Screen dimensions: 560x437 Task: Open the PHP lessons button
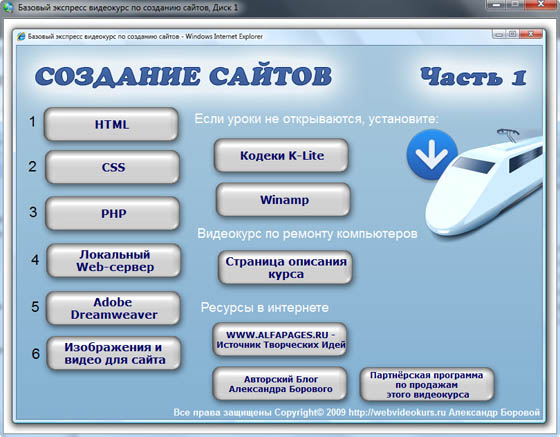coord(113,213)
